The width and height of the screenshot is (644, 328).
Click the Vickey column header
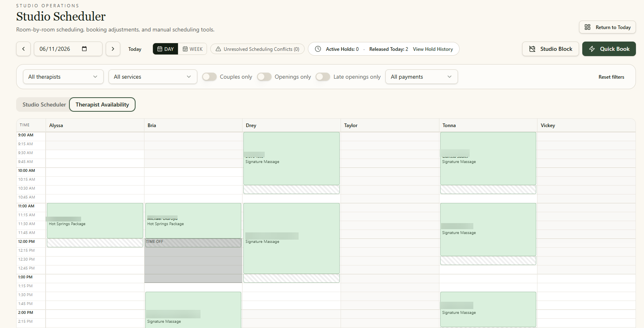586,125
